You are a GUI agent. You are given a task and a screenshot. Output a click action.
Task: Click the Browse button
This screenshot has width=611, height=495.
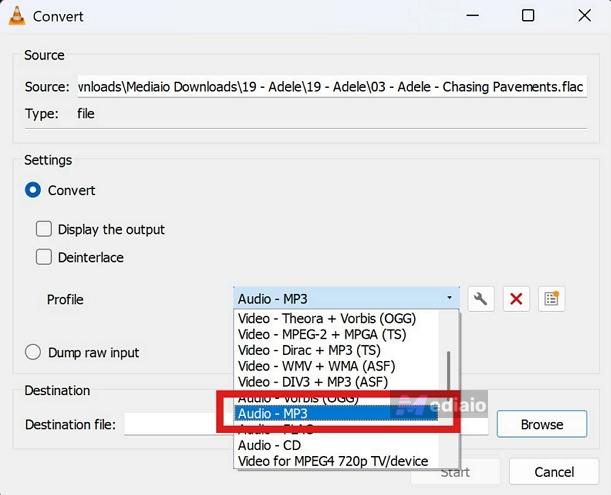542,424
